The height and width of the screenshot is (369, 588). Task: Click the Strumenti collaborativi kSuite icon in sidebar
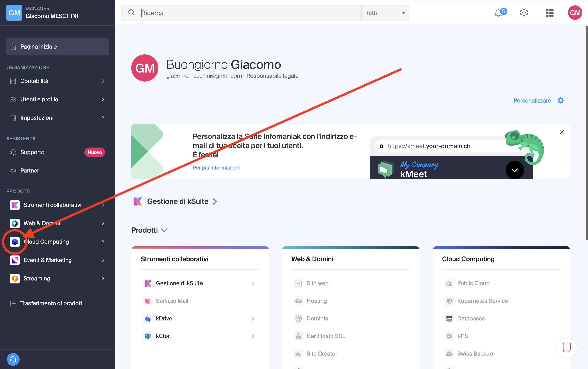point(15,205)
